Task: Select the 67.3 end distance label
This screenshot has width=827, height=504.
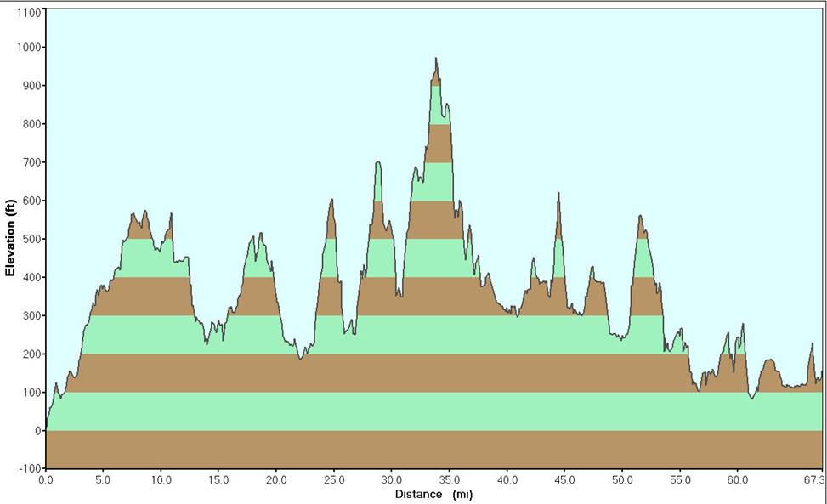Action: coord(814,480)
